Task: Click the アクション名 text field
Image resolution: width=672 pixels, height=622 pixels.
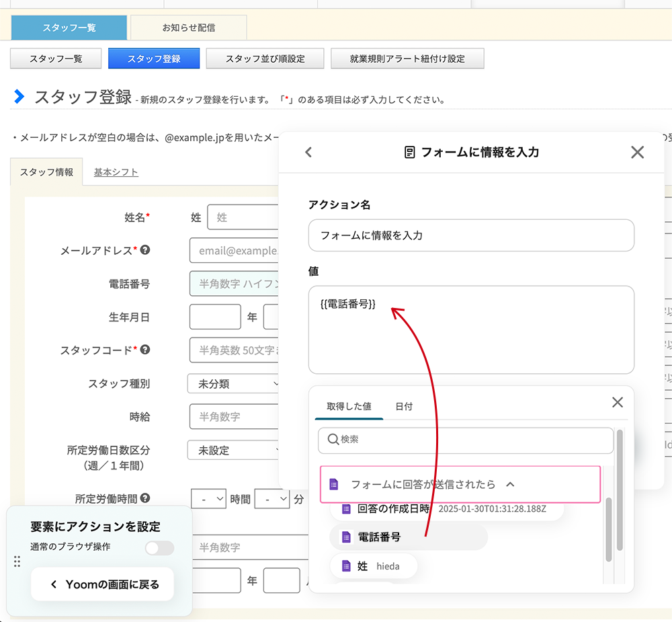Action: pos(471,235)
